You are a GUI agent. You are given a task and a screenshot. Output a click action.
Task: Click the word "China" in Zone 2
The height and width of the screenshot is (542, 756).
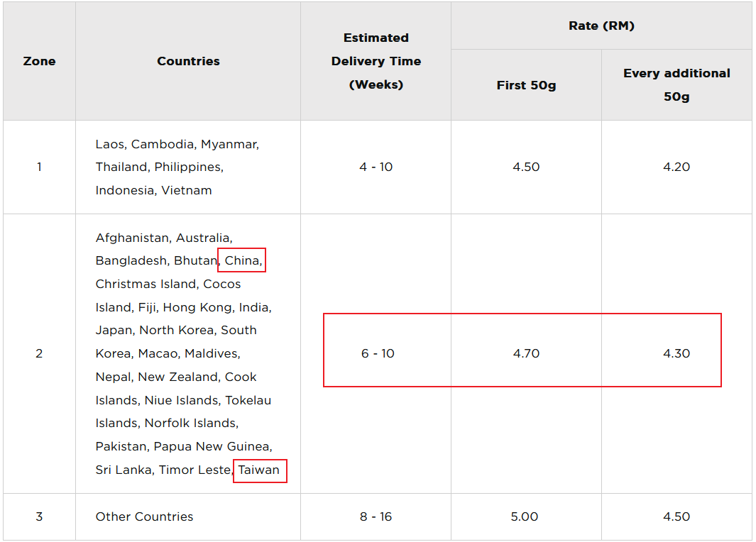tap(242, 260)
